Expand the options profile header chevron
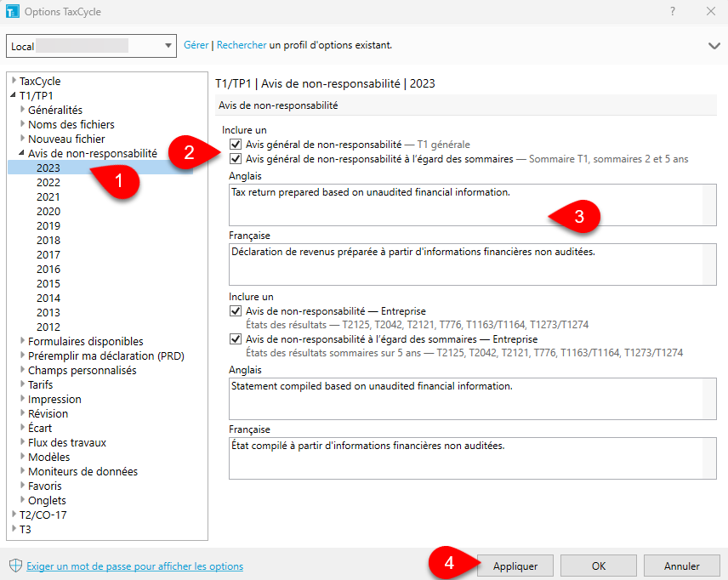 (714, 46)
